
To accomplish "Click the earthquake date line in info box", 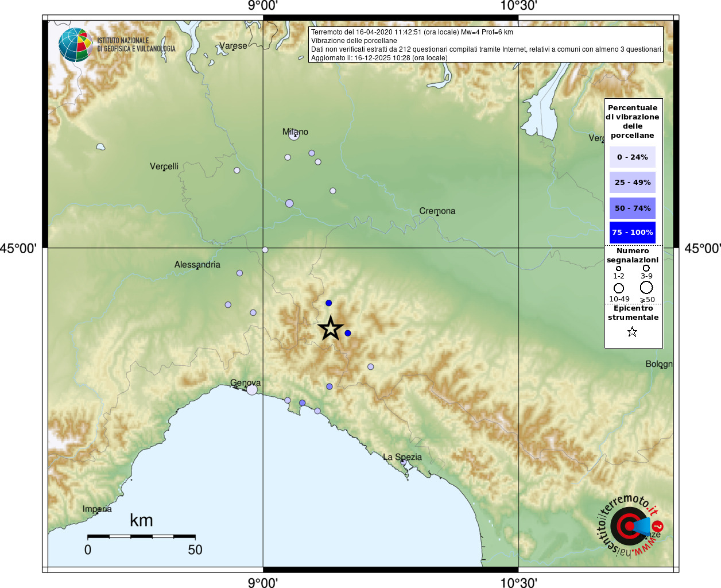I will pyautogui.click(x=412, y=32).
